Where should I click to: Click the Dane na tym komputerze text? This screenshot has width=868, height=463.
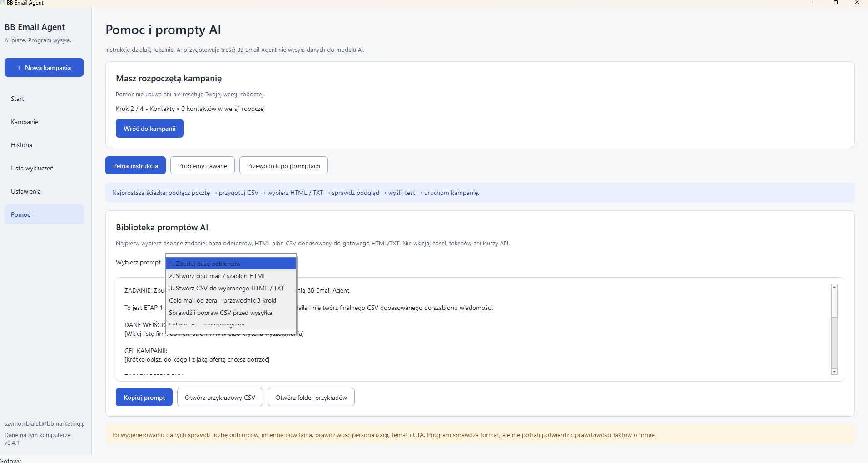point(38,435)
